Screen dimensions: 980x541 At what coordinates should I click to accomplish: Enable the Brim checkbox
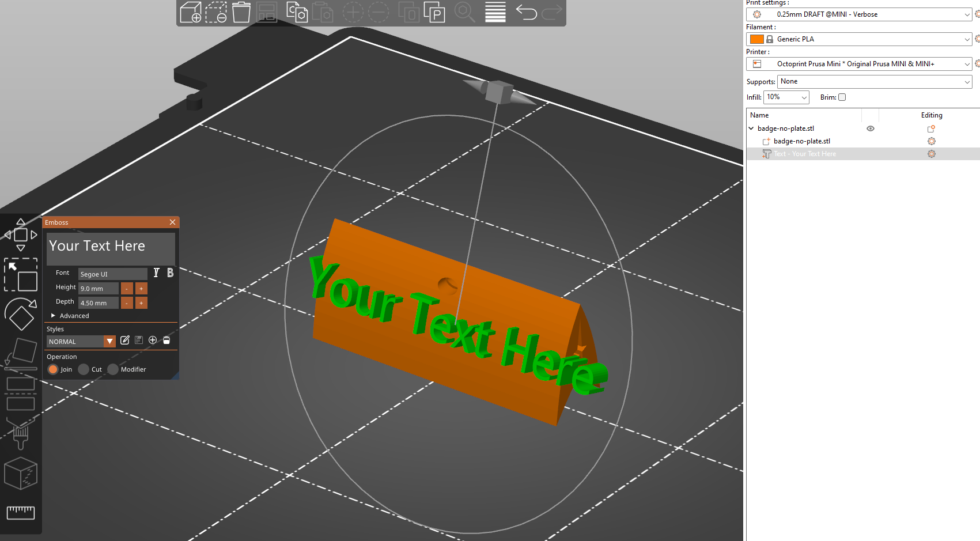click(842, 97)
